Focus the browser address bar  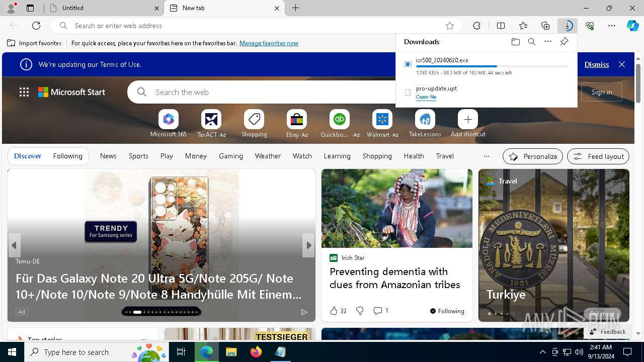pos(257,26)
